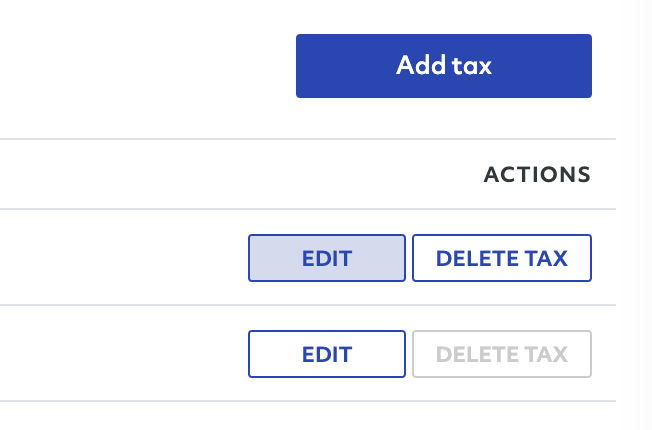Image resolution: width=652 pixels, height=430 pixels.
Task: Modify the bottom tax via EDIT
Action: (x=327, y=354)
